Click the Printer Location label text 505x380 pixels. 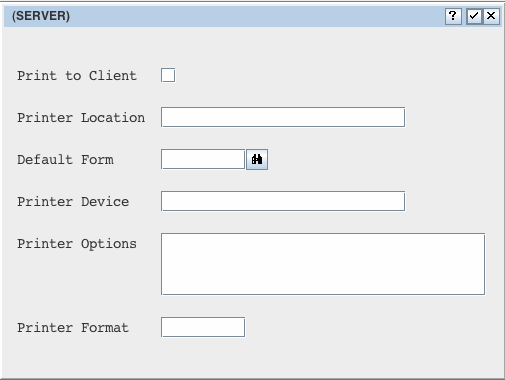(x=81, y=118)
